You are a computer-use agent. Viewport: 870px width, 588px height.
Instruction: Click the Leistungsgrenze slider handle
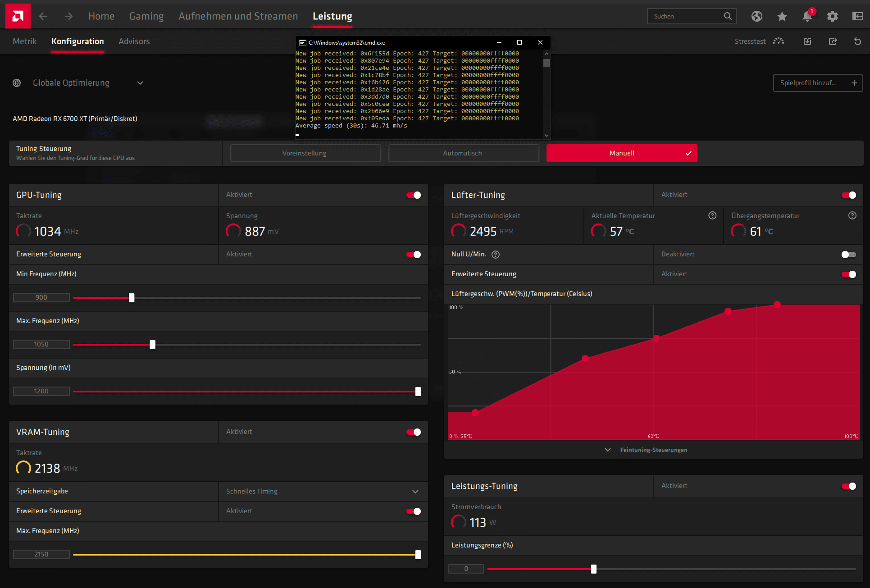click(594, 569)
